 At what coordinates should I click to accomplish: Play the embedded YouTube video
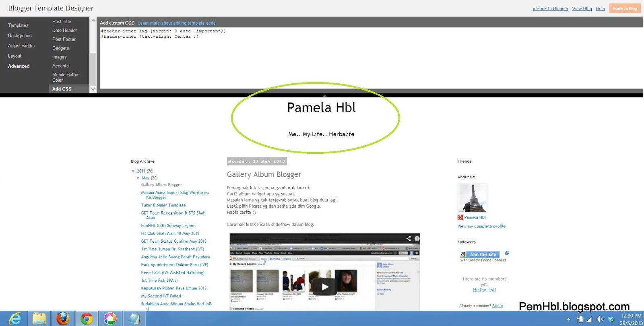click(325, 287)
